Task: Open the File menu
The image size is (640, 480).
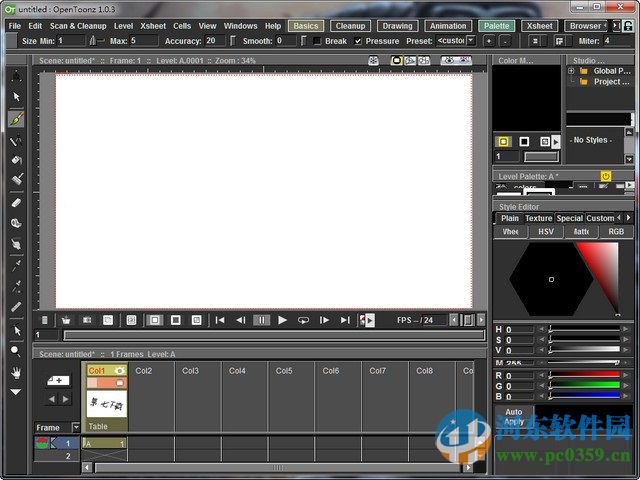Action: tap(14, 26)
